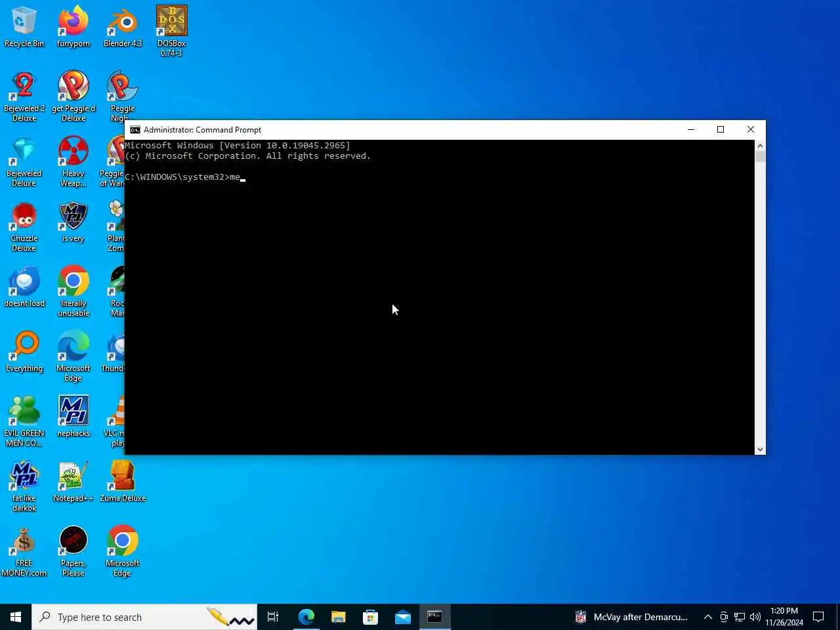The width and height of the screenshot is (840, 630).
Task: Minimize the Command Prompt window
Action: click(690, 130)
